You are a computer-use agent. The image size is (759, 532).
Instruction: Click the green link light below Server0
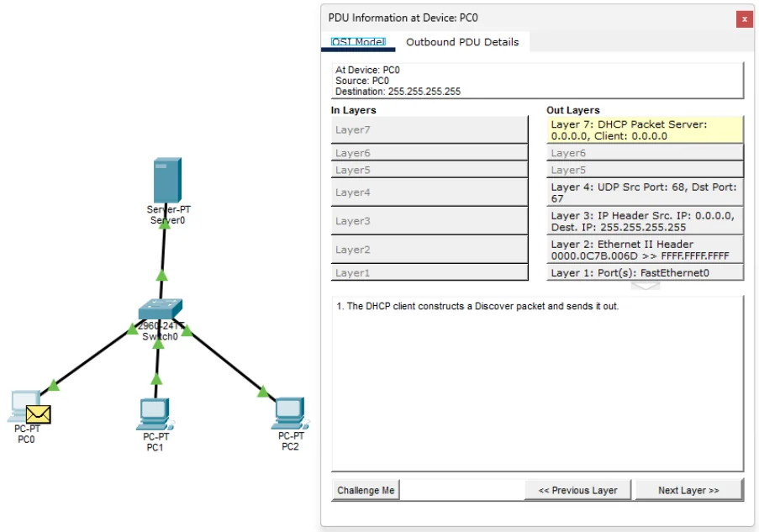pyautogui.click(x=165, y=224)
